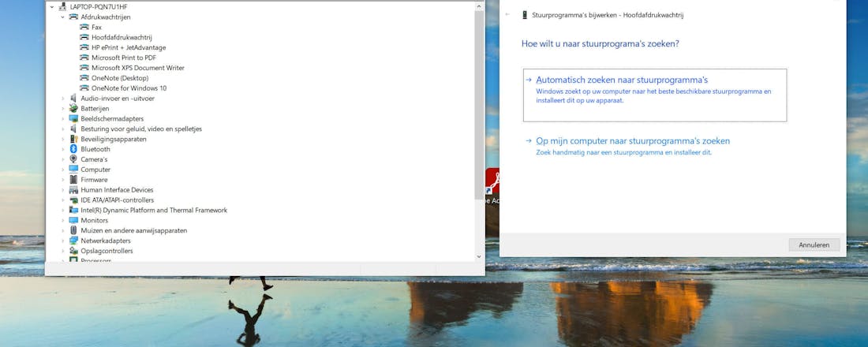Click the Camera's webcam icon
This screenshot has width=868, height=347.
73,159
